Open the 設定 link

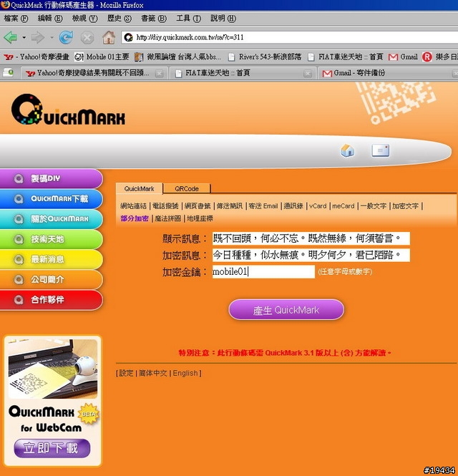126,373
